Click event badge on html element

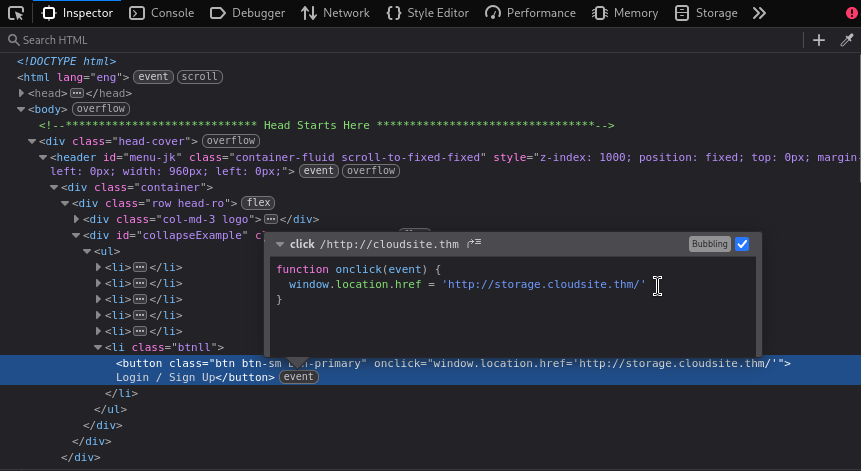tap(153, 77)
